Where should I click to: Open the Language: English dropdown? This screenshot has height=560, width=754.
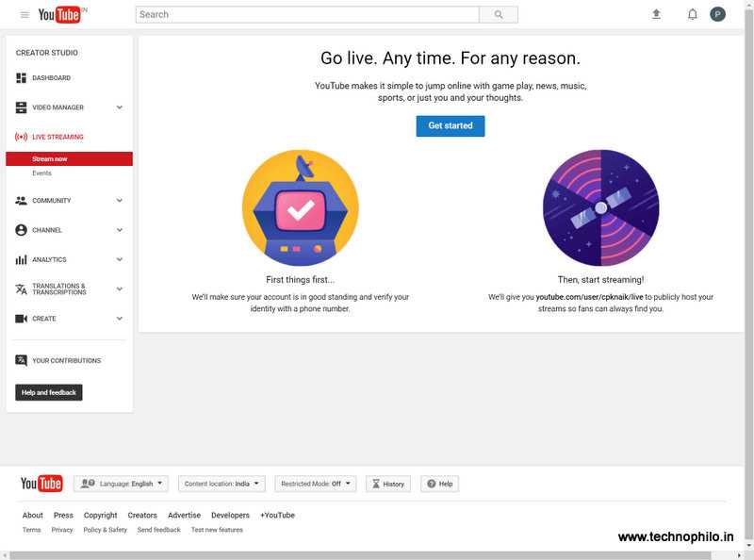pos(123,483)
